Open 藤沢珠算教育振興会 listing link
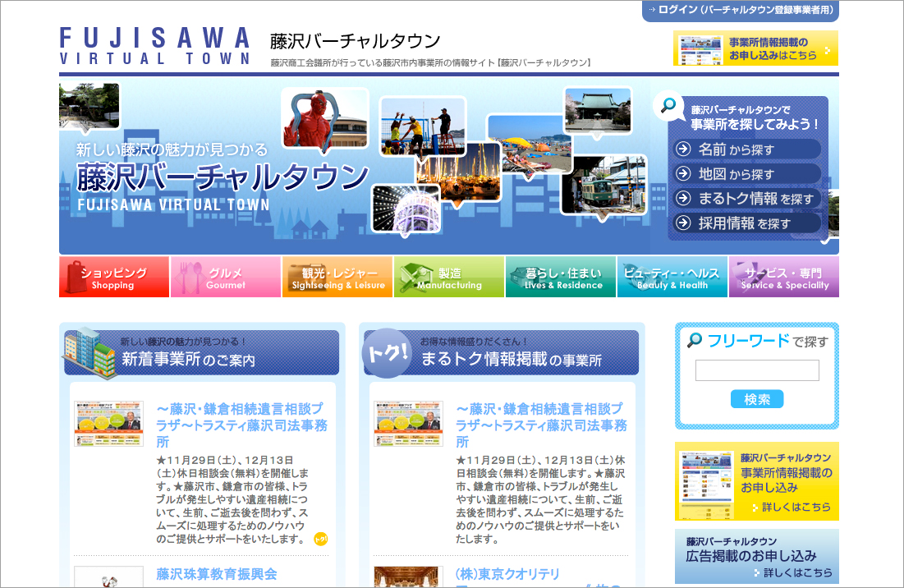Viewport: 904px width, 588px height. (x=217, y=574)
